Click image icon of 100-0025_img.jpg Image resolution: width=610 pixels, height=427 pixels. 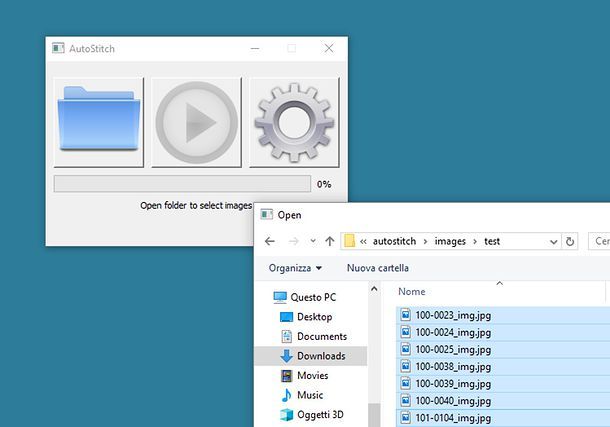pyautogui.click(x=405, y=349)
